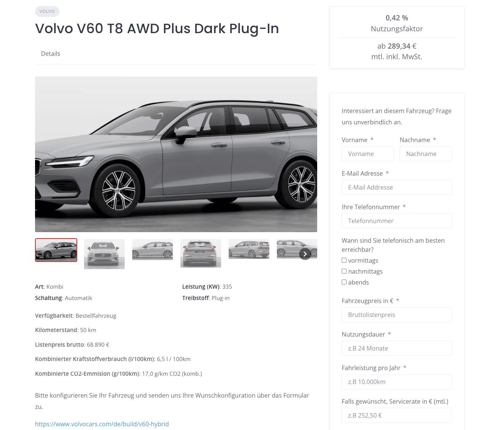Viewport: 504px width, 430px height.
Task: Check the abends checkbox
Action: 344,282
